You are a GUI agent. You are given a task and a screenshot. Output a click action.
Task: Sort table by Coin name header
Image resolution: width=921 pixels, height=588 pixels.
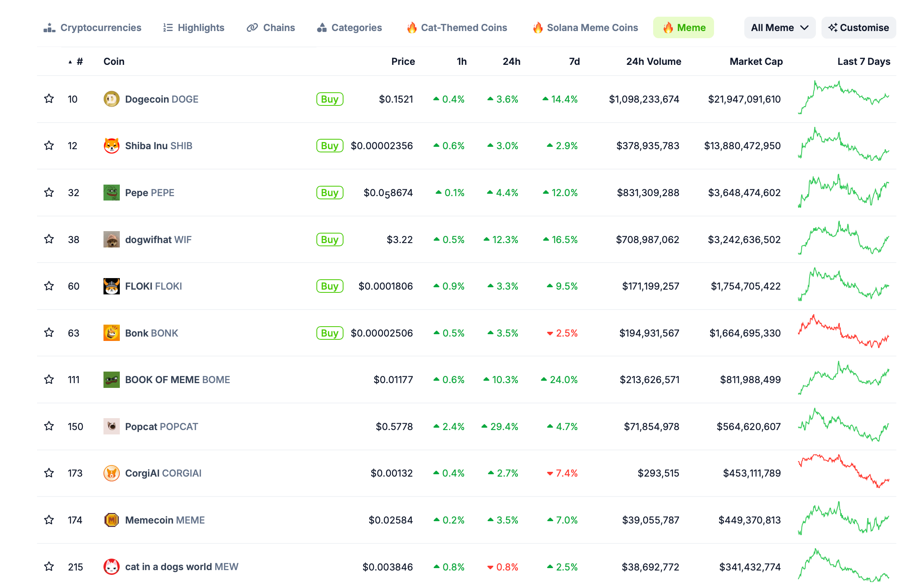[x=114, y=62]
